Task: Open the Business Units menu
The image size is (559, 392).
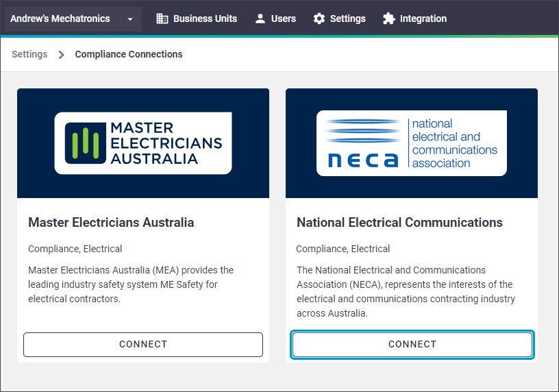Action: pyautogui.click(x=197, y=19)
